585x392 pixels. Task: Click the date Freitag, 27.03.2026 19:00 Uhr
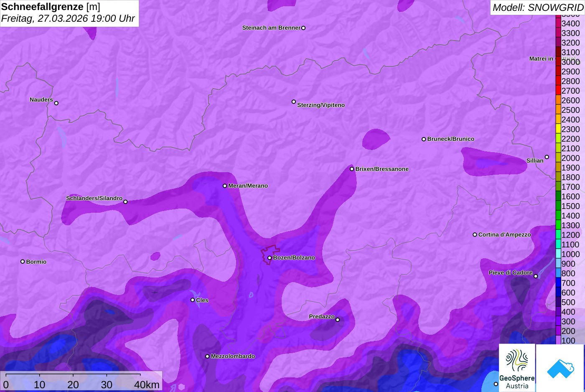(x=68, y=18)
